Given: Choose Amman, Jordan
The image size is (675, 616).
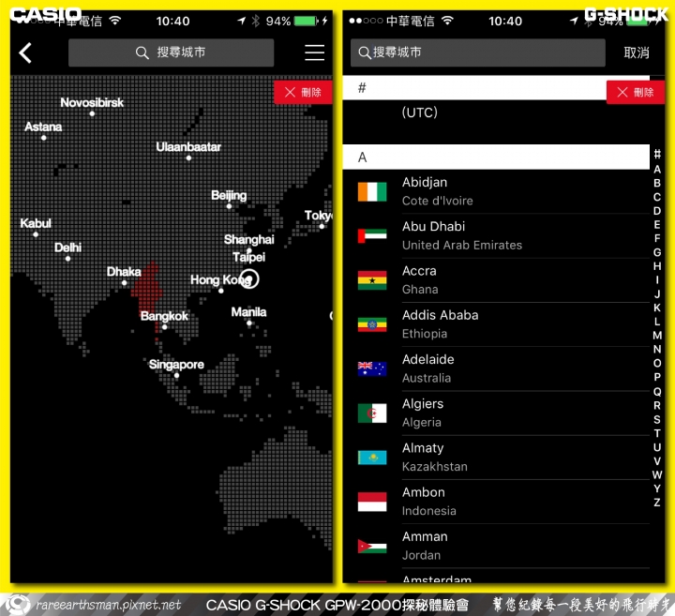Looking at the screenshot, I should (496, 547).
